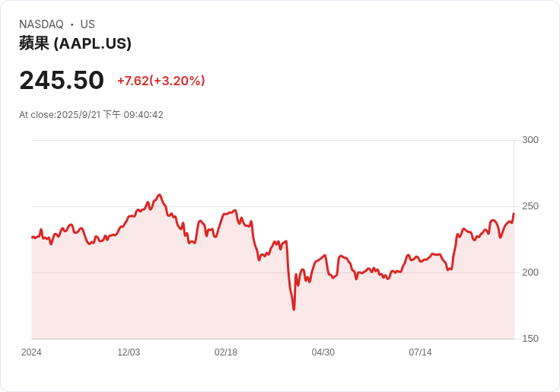Click the interpunct between NASDAQ and US
Screen dimensions: 560x392
click(72, 24)
